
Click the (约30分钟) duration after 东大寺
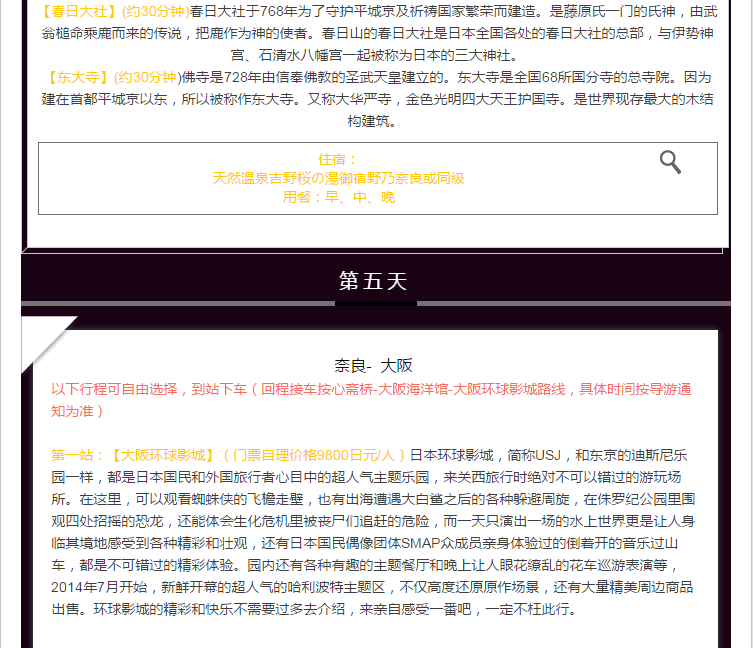pyautogui.click(x=146, y=77)
